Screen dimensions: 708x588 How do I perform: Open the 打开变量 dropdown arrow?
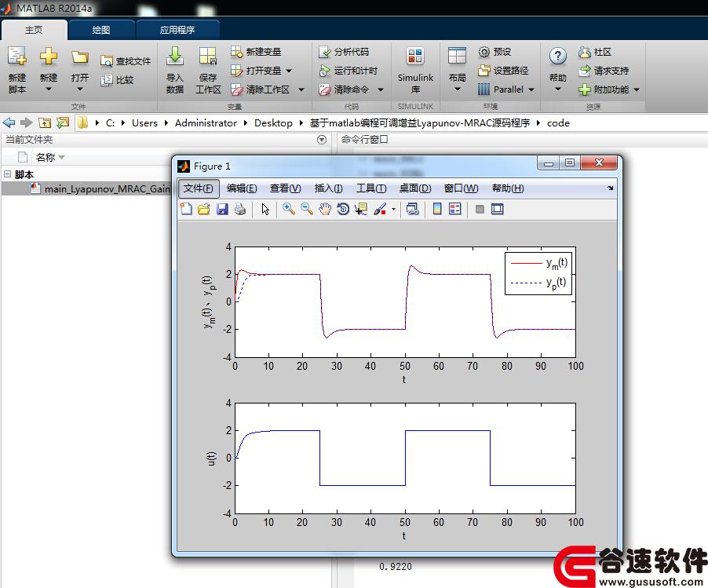pos(289,71)
